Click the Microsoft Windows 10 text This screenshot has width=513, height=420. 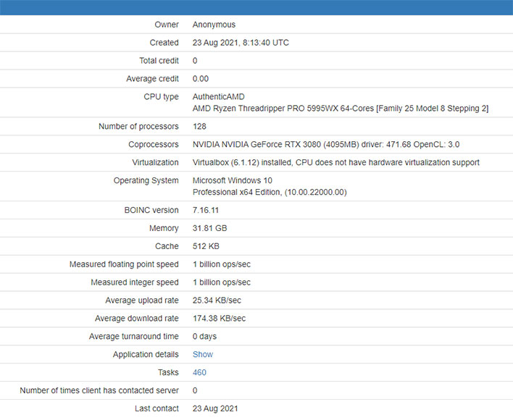coord(232,180)
